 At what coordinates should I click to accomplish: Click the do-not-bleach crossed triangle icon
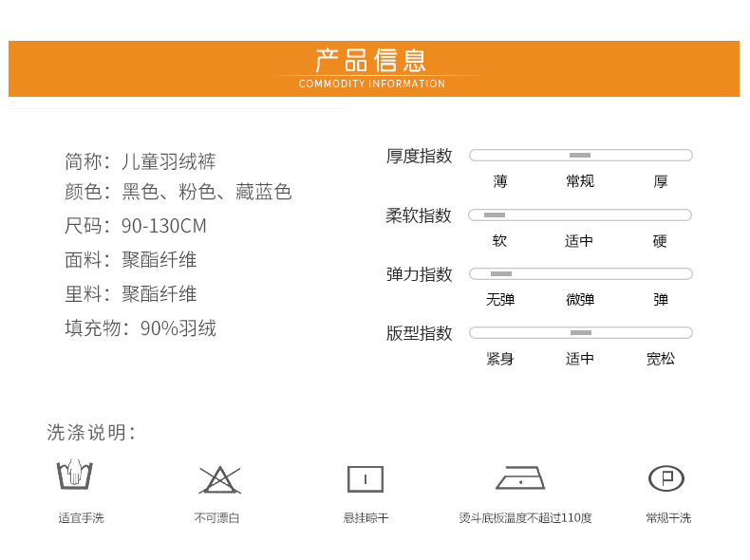[219, 479]
